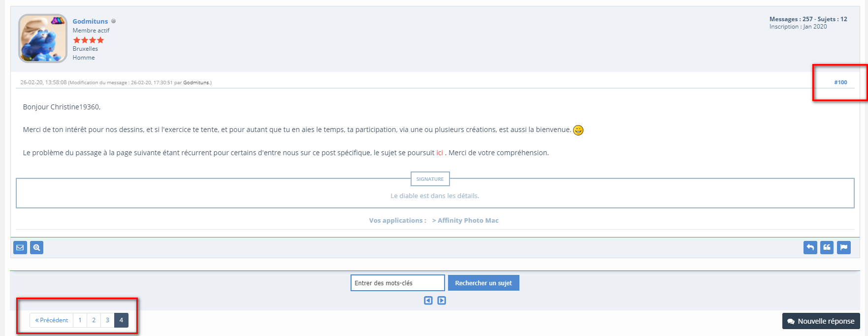Click 'Bonjour Christine19360,' greeting line
The image size is (868, 336).
point(62,107)
